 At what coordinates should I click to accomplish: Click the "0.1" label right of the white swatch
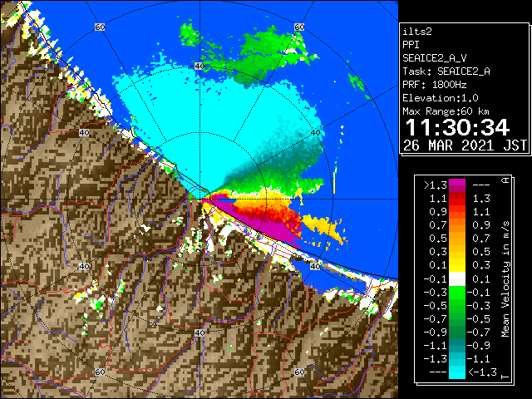pyautogui.click(x=481, y=279)
